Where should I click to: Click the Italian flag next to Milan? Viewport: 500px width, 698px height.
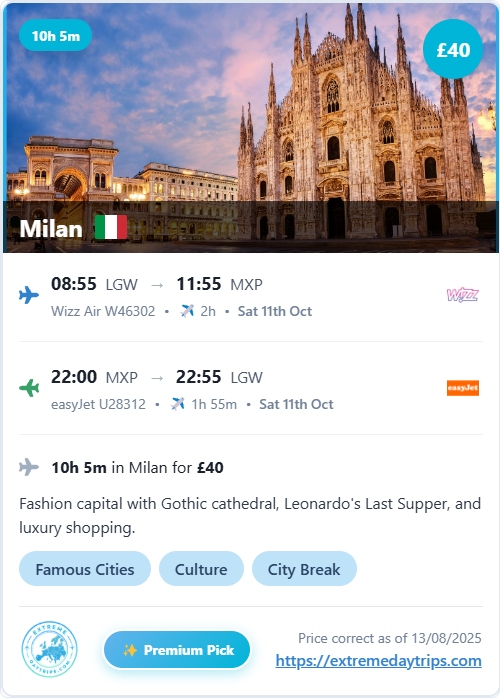point(111,227)
